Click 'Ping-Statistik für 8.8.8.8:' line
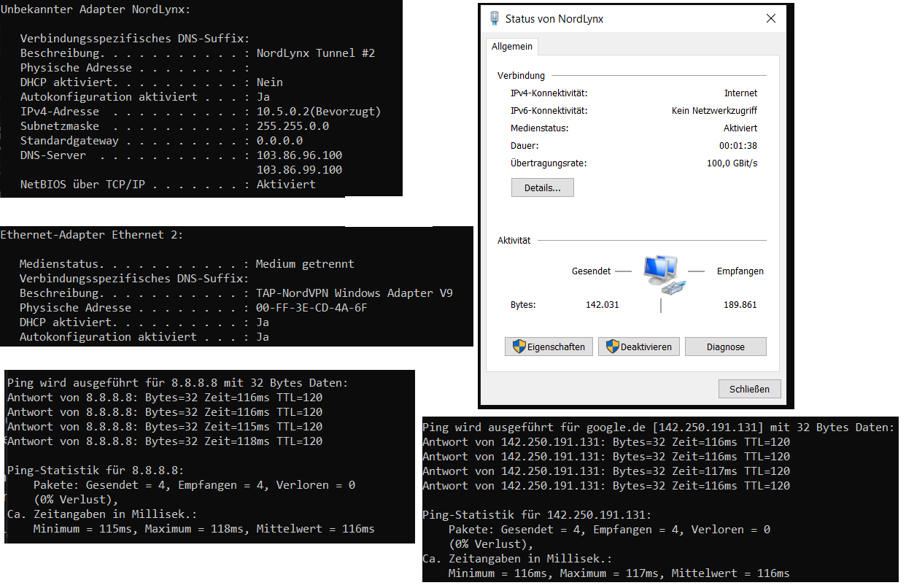 [x=95, y=471]
